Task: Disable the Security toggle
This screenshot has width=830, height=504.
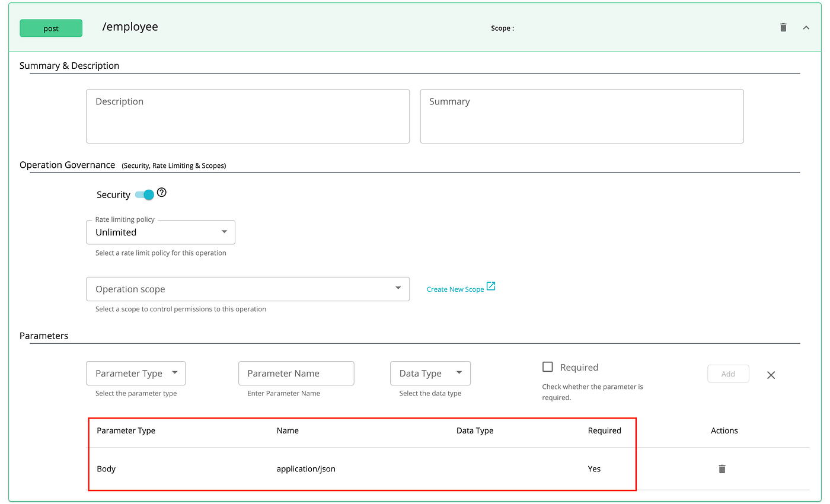Action: tap(143, 194)
